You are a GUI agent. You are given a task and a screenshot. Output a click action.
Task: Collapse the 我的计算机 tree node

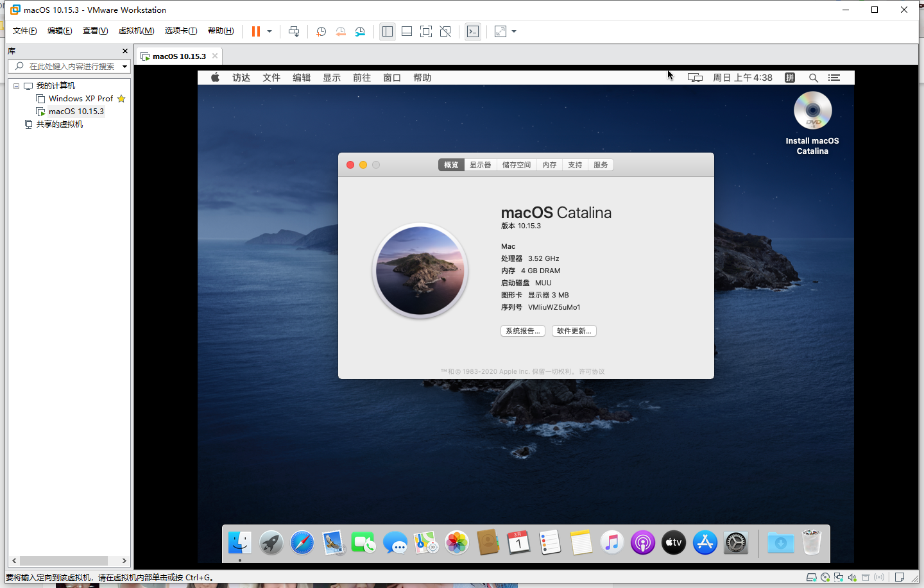click(17, 86)
